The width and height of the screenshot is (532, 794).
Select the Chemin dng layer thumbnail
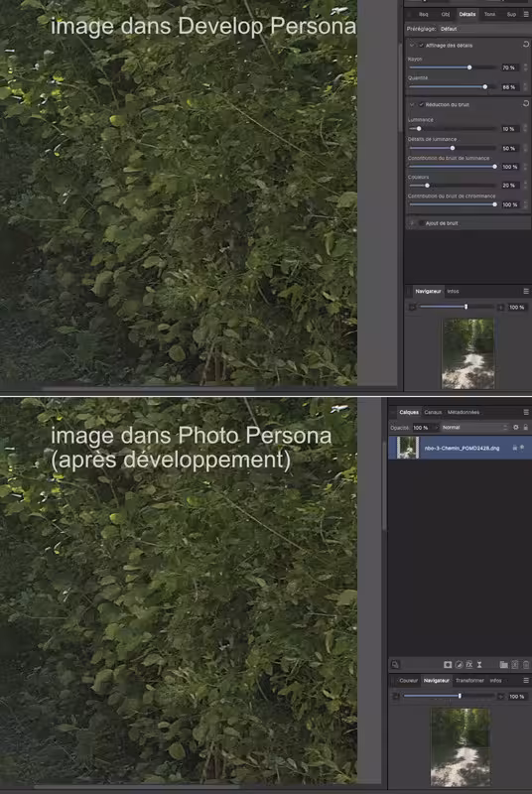tap(408, 448)
